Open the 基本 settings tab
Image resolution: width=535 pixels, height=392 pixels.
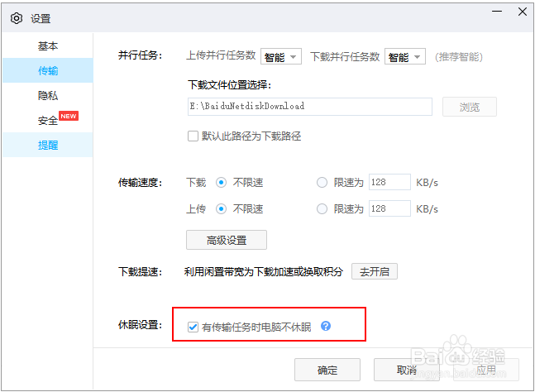coord(48,45)
